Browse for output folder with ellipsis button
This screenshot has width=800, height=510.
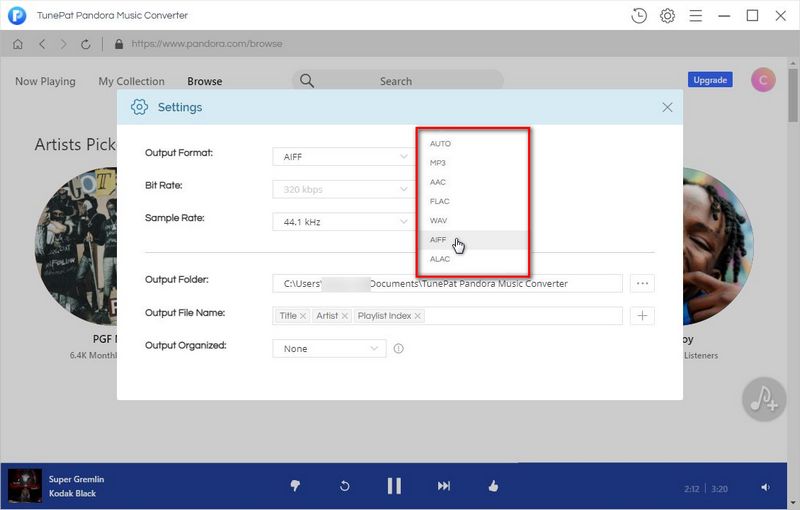pos(642,283)
